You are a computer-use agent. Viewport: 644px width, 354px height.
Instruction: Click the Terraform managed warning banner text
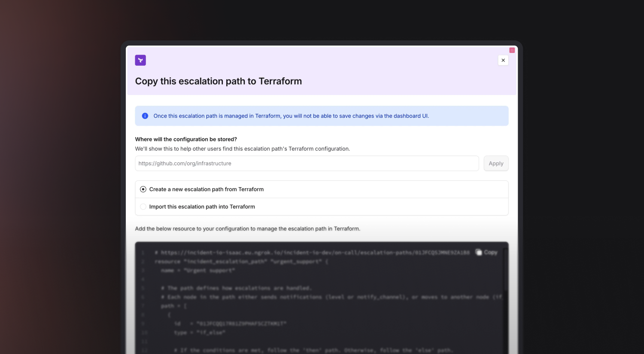291,116
